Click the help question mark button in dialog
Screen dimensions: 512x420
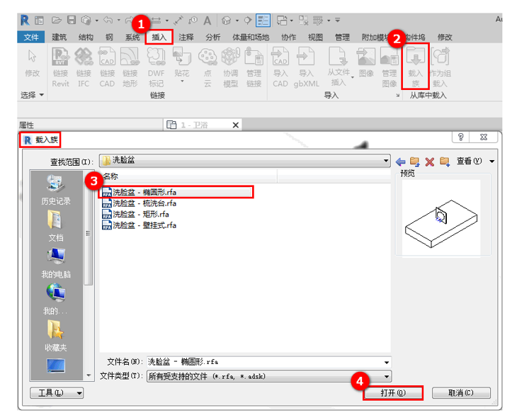tap(461, 137)
